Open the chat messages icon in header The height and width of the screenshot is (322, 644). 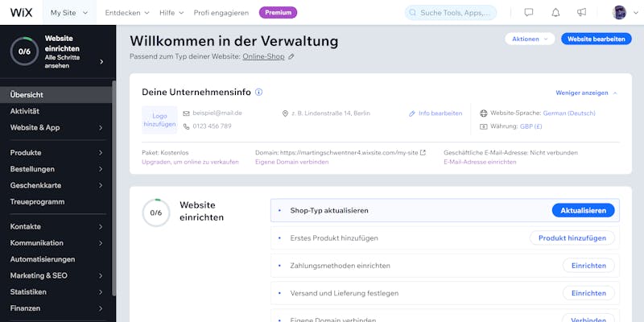529,12
